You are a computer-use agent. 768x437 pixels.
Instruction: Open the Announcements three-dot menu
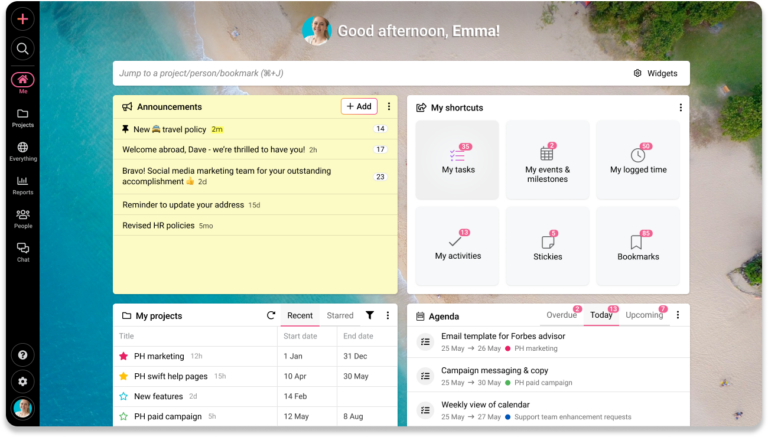(389, 107)
